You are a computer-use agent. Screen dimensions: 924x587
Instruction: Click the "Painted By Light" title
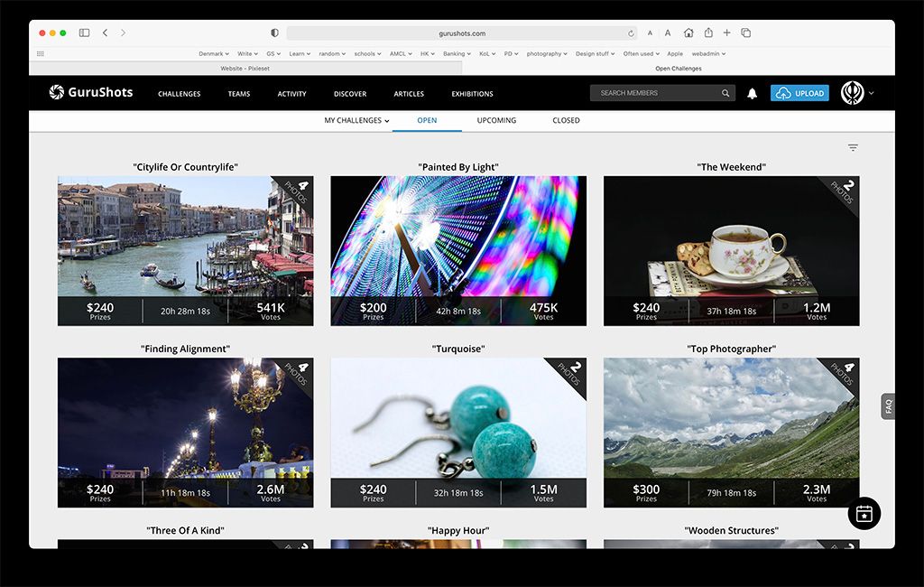pyautogui.click(x=458, y=167)
